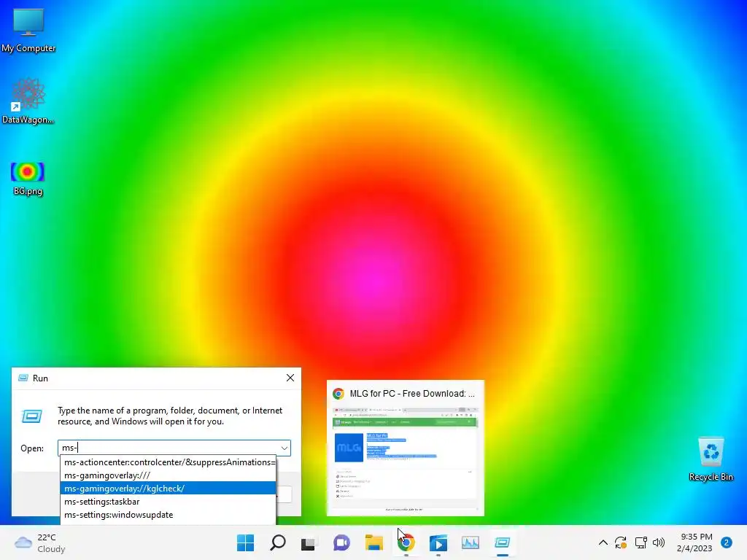747x560 pixels.
Task: Click the sync update tray icon
Action: (x=621, y=542)
